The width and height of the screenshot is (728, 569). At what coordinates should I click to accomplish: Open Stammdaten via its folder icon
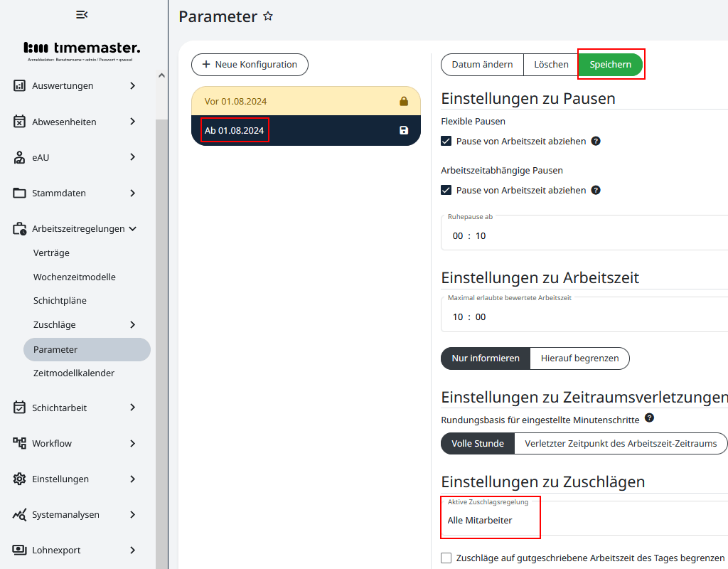[19, 193]
